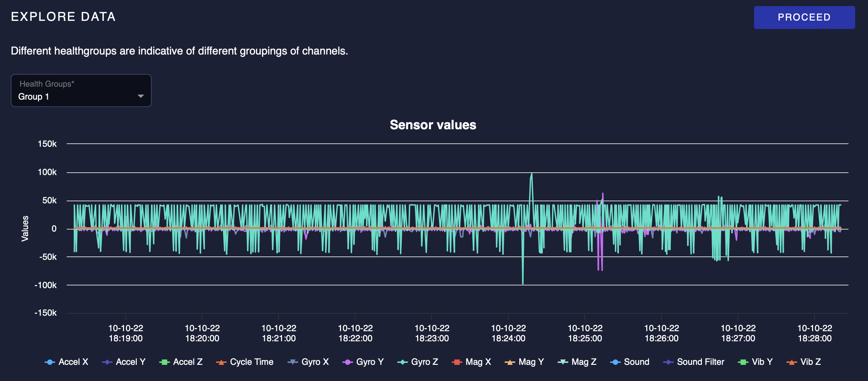Click the PROCEED button
Screen dimensions: 868x381
coord(804,17)
